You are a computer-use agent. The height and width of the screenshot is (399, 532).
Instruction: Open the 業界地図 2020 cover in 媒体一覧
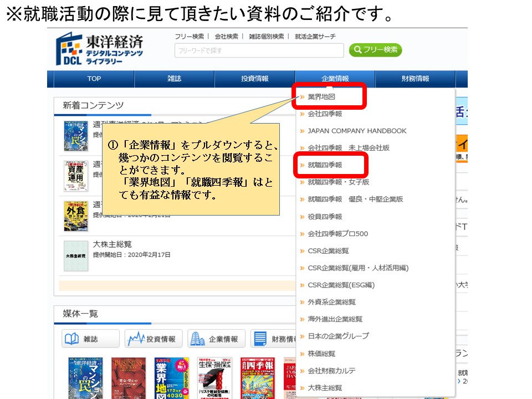pyautogui.click(x=172, y=378)
